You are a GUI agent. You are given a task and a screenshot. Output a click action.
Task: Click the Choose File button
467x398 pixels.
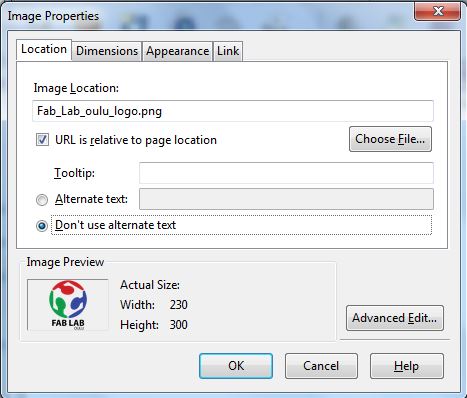click(x=390, y=139)
